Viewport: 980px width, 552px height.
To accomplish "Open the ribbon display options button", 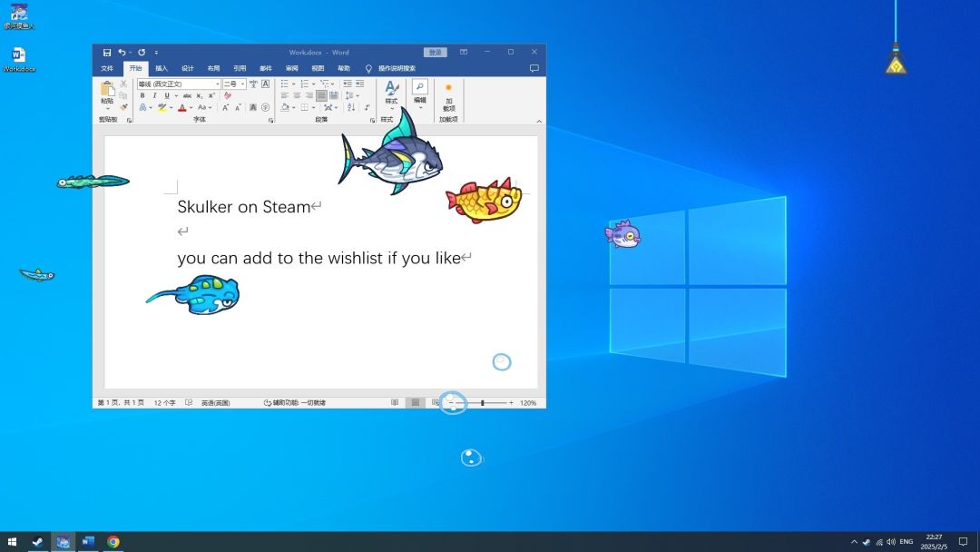I will click(464, 52).
